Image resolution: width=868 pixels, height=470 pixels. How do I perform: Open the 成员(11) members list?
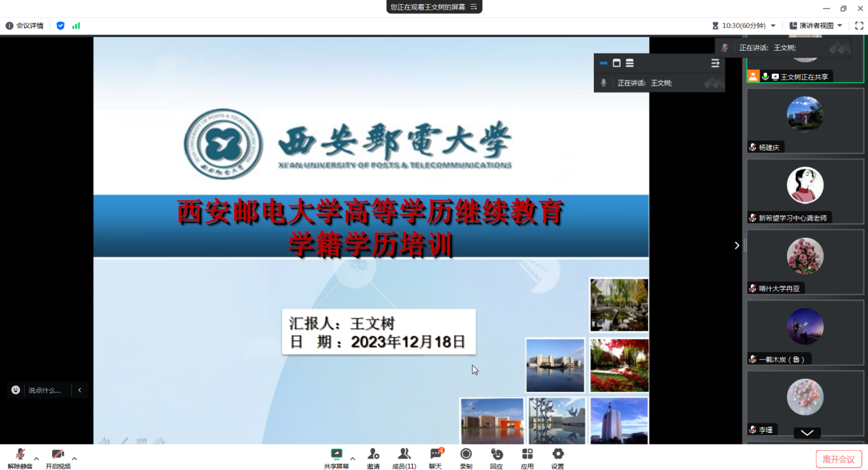click(404, 458)
